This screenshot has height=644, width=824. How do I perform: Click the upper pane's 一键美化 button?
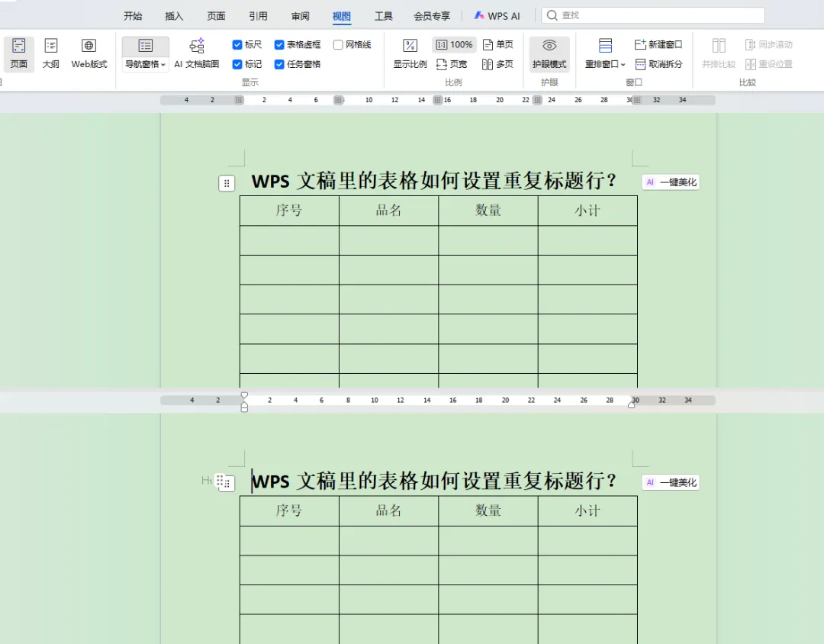(x=671, y=182)
